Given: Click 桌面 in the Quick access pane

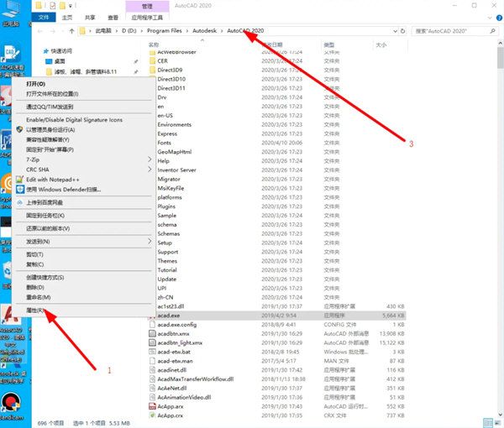Looking at the screenshot, I should point(60,61).
